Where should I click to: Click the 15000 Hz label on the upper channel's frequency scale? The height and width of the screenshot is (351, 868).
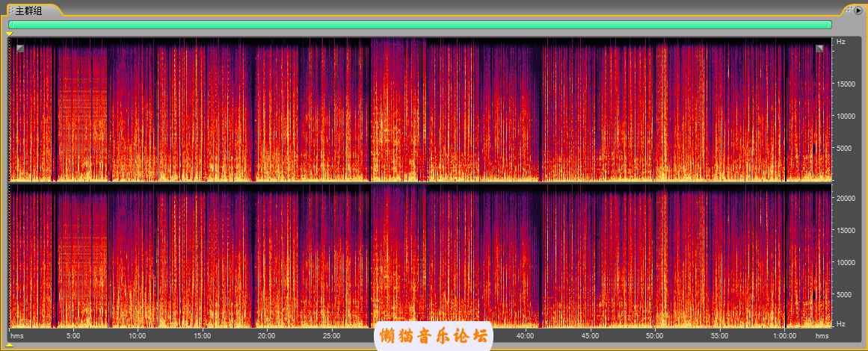tap(845, 84)
